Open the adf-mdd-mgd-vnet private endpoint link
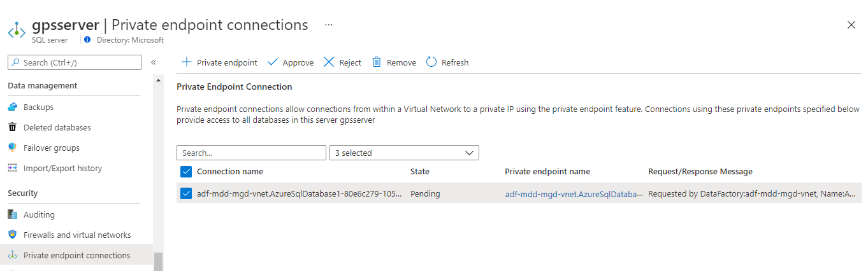 coord(574,193)
